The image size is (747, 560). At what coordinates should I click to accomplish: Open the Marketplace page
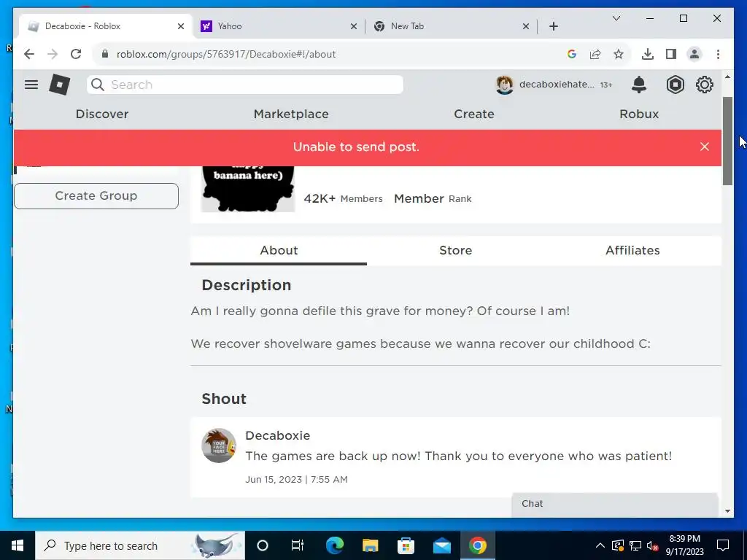(x=291, y=114)
